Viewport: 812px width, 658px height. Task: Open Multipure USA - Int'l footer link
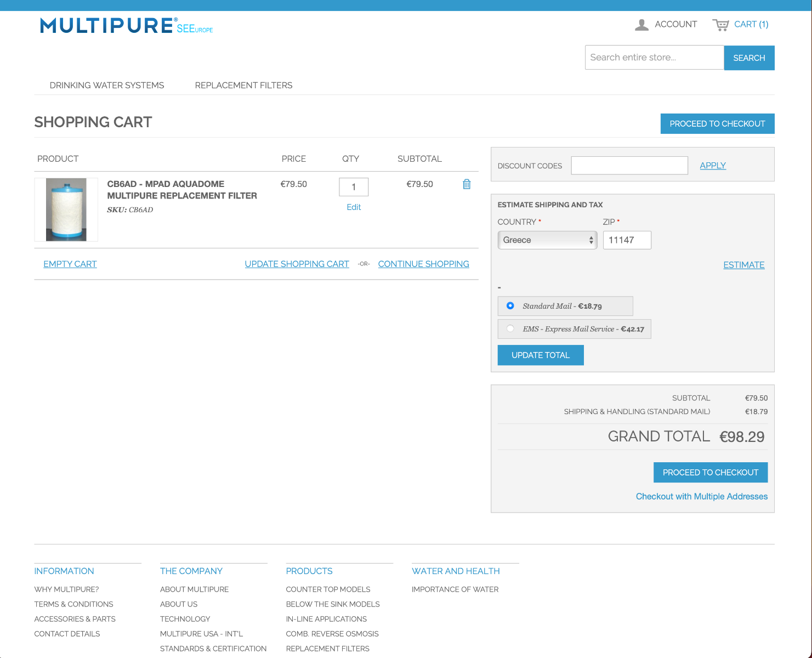(201, 634)
